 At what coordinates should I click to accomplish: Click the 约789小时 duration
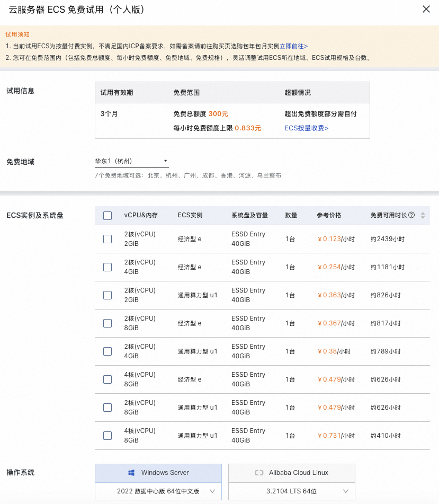point(386,351)
